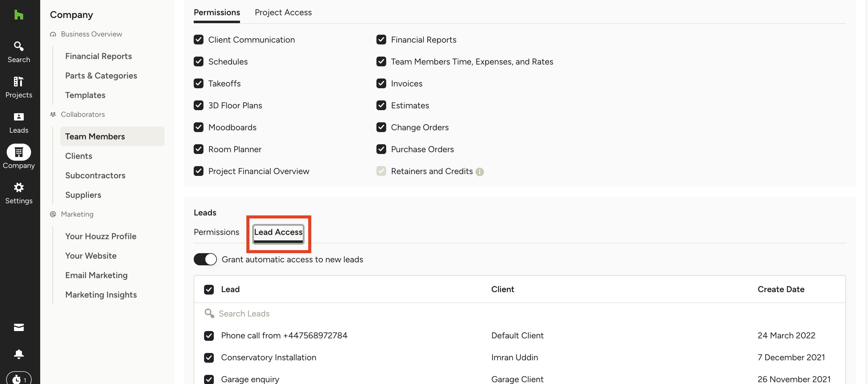Open Subcontractors in the sidebar
The width and height of the screenshot is (868, 384).
95,175
